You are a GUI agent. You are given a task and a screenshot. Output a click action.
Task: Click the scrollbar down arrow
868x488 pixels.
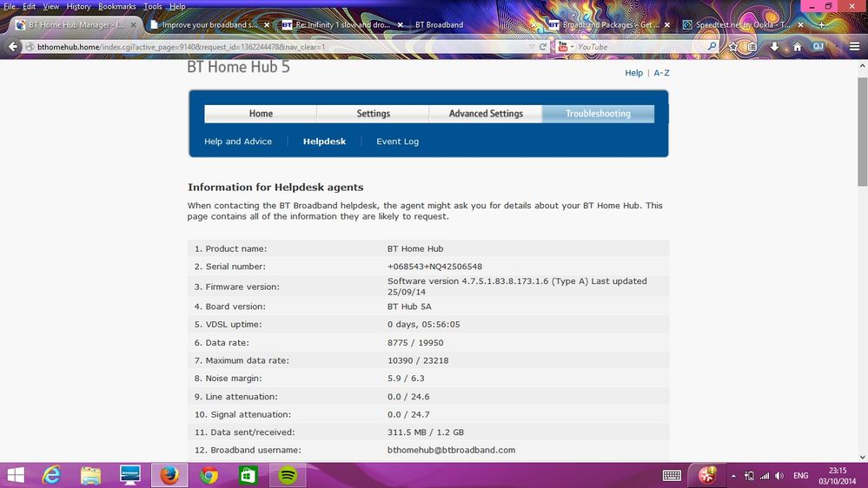coord(863,457)
